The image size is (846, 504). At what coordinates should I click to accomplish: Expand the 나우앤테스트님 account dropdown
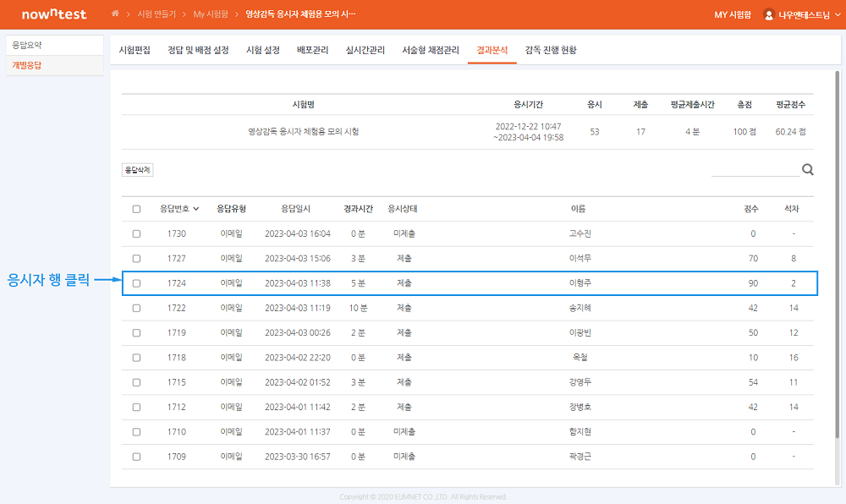[838, 14]
